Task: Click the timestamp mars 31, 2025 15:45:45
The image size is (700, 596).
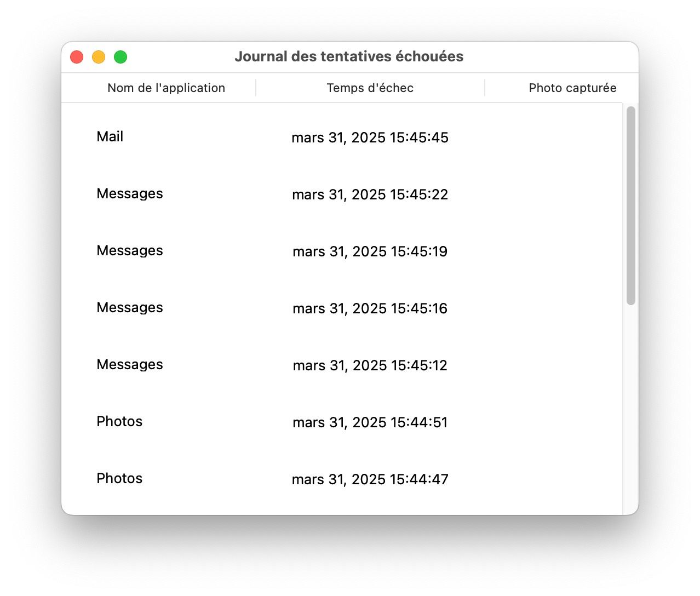Action: 370,137
